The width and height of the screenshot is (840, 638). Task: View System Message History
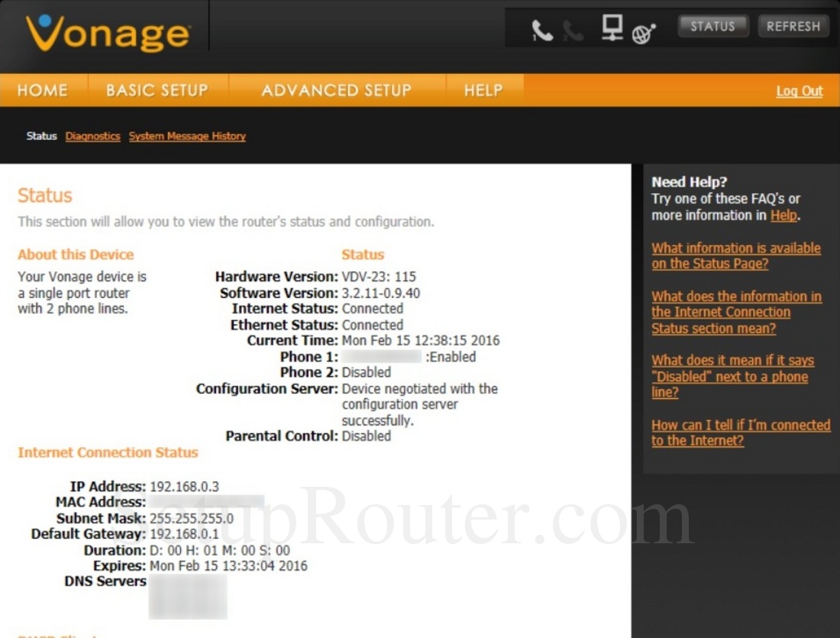(x=187, y=136)
